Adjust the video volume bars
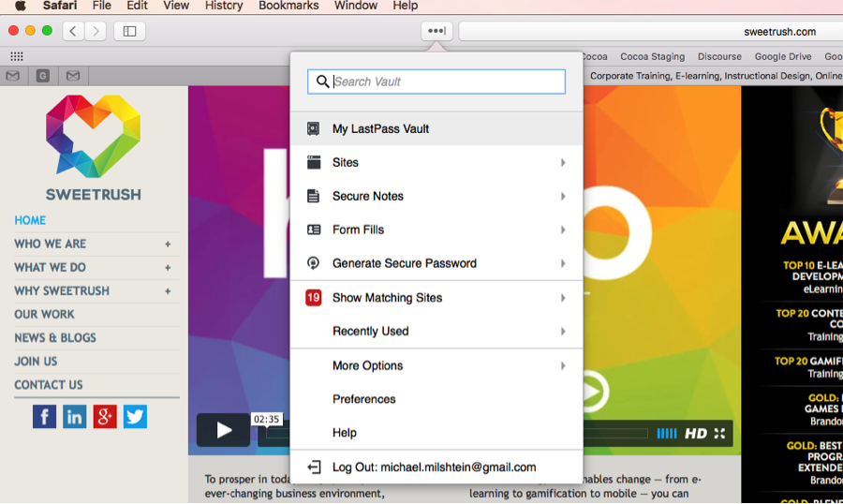Viewport: 843px width, 504px height. (x=667, y=434)
